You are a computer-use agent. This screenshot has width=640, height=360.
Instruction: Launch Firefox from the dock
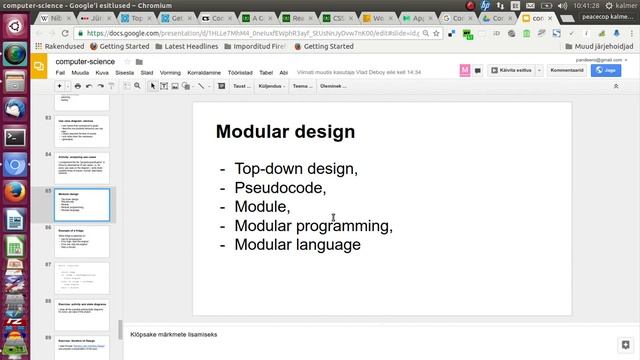click(x=15, y=192)
